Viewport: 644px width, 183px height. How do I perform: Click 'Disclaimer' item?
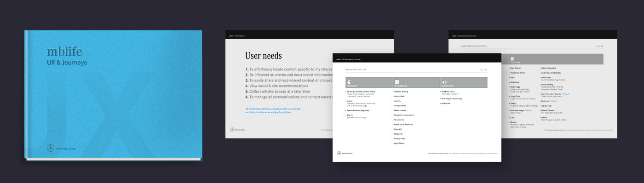click(x=399, y=134)
